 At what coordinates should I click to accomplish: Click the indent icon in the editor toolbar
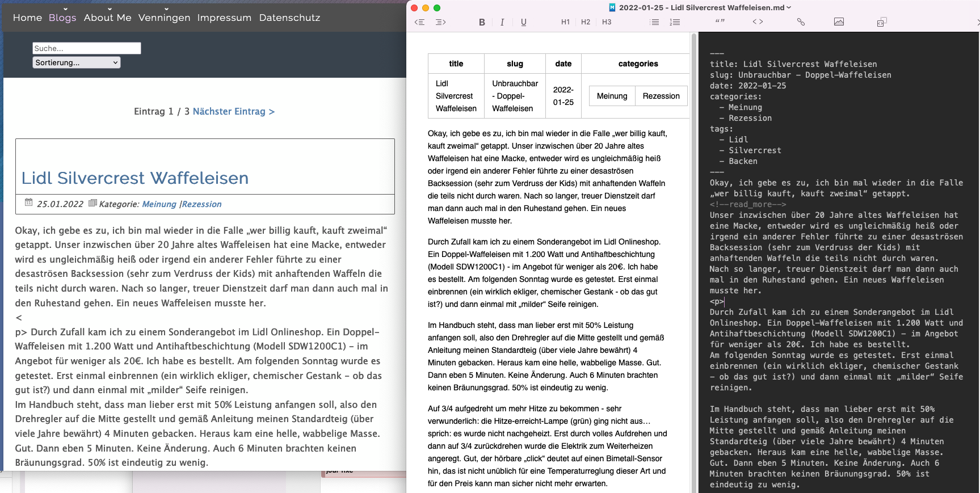pyautogui.click(x=440, y=22)
